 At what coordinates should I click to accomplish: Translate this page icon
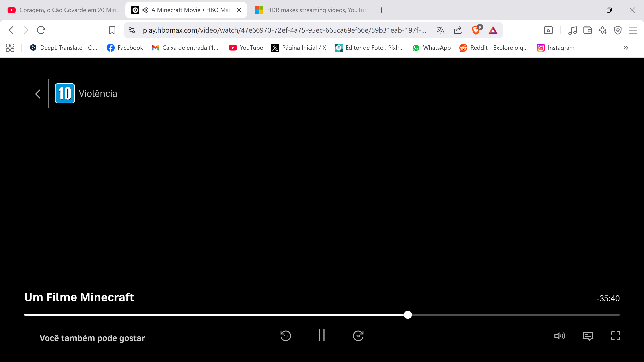coord(441,30)
